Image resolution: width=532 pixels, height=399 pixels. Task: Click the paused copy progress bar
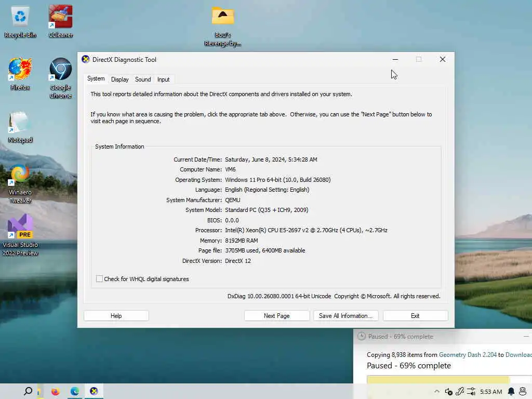coord(449,379)
